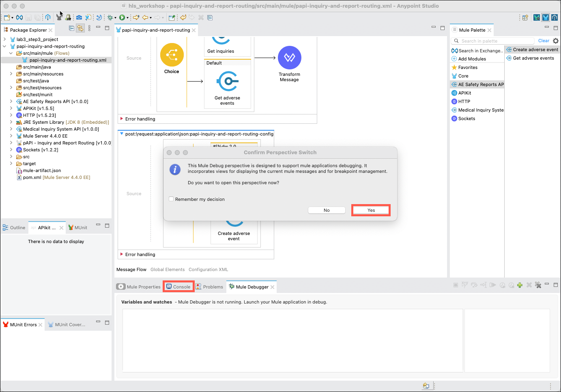Open the Global Elements editor tab

(x=168, y=269)
